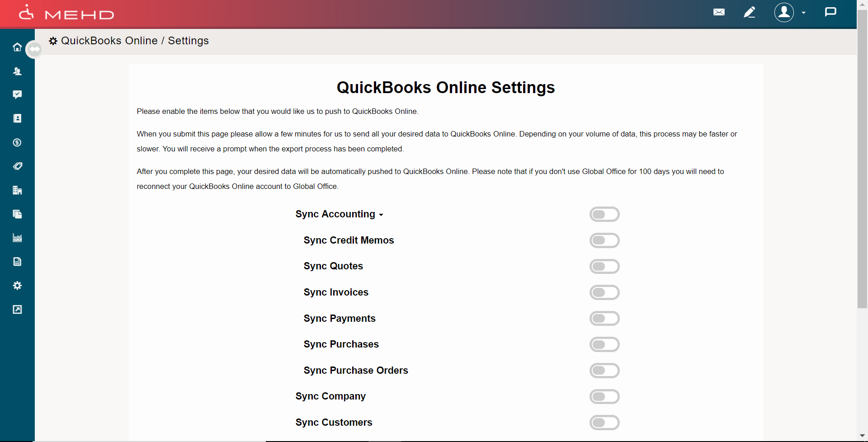Click the pencil edit icon in header
This screenshot has height=442, width=868.
point(750,12)
